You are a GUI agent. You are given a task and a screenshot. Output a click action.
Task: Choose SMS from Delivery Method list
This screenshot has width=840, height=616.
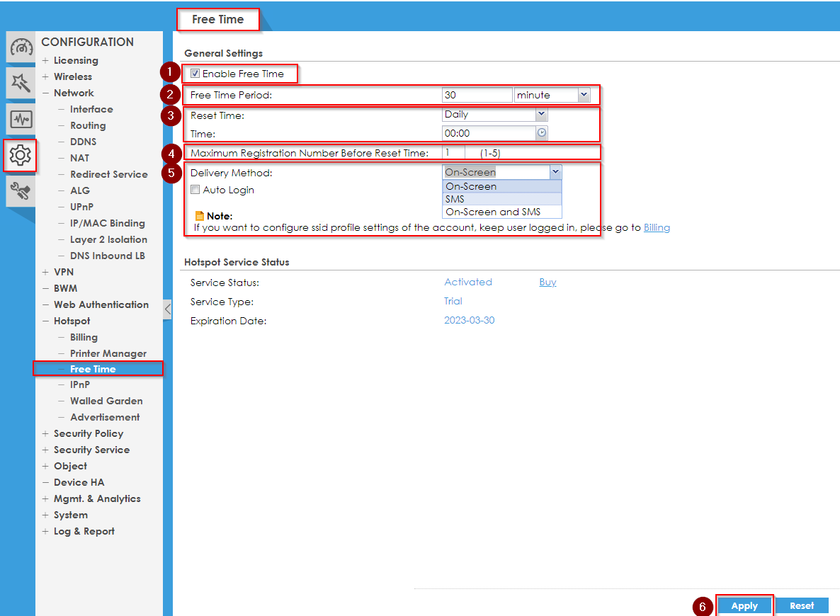click(x=455, y=199)
